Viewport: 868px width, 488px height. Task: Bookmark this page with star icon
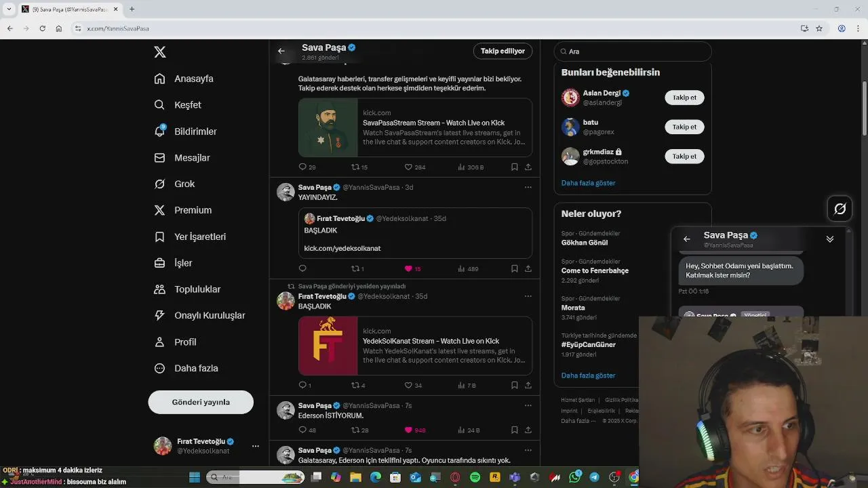819,28
